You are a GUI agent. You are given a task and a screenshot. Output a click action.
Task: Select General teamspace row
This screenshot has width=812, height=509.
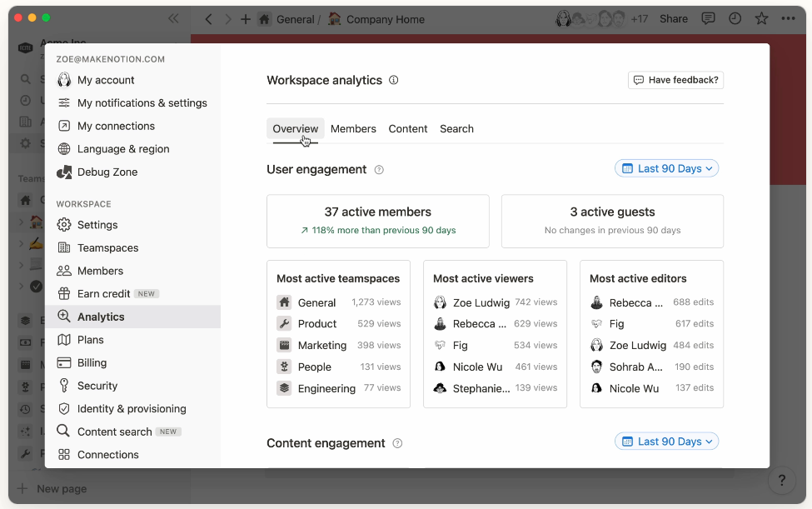click(x=338, y=302)
